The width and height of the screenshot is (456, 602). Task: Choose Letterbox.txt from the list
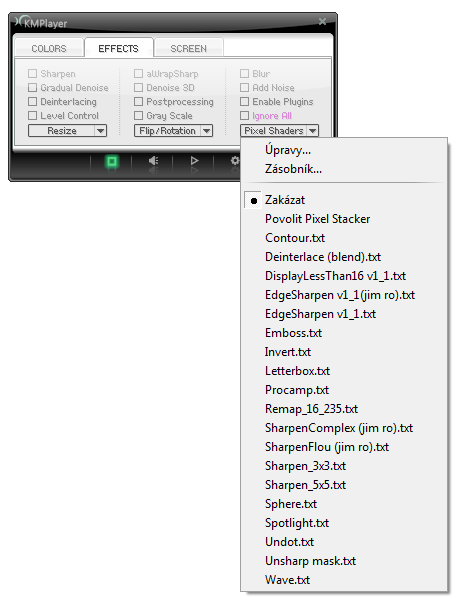tap(344, 371)
